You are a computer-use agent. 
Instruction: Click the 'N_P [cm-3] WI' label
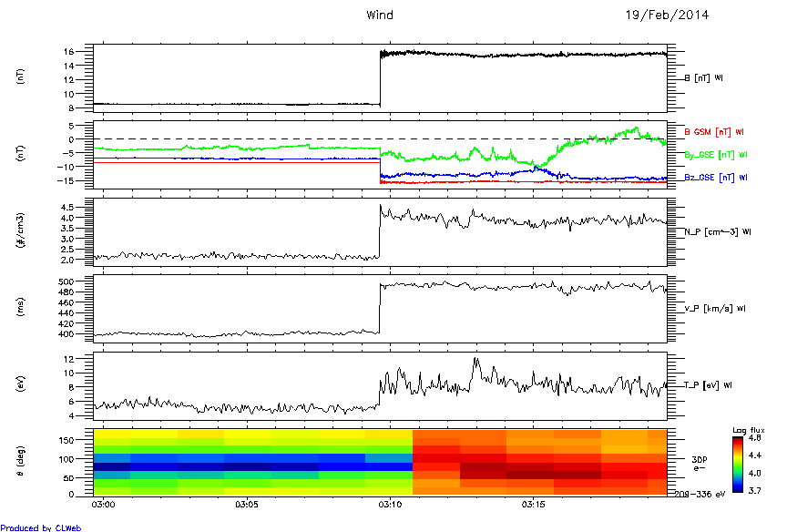click(718, 232)
